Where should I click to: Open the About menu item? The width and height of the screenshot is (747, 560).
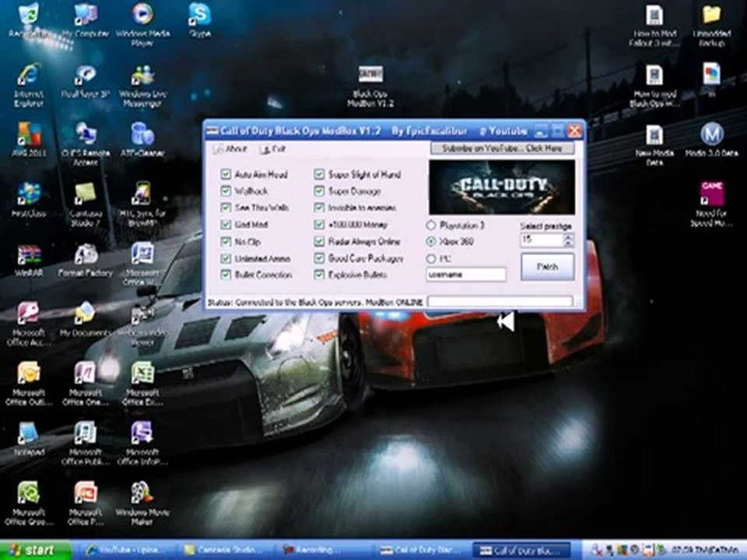click(230, 149)
